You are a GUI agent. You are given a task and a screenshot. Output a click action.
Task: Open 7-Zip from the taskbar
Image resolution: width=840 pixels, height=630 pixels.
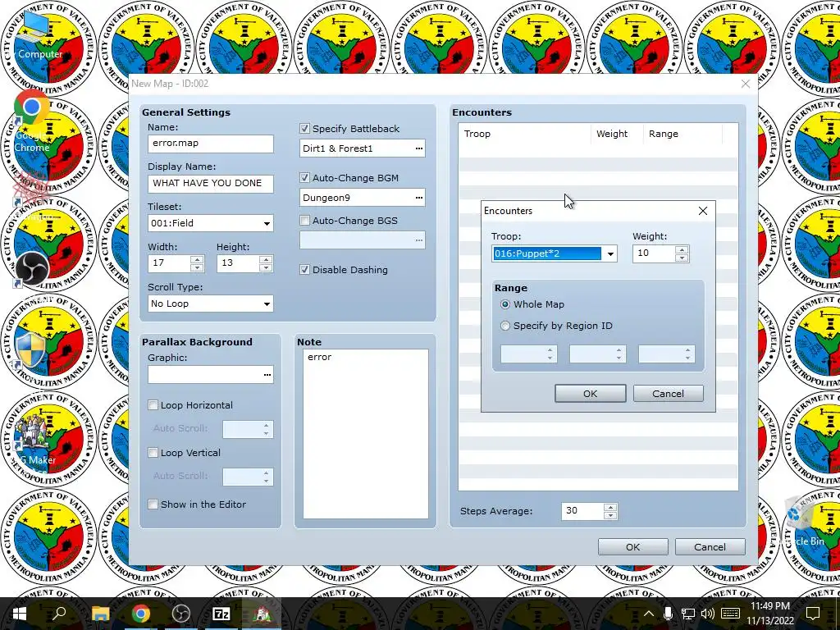click(x=221, y=614)
